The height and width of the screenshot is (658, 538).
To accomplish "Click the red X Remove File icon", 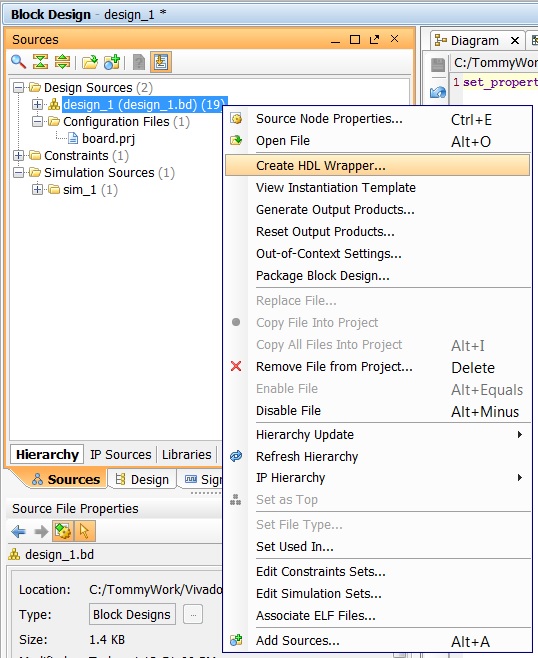I will pyautogui.click(x=236, y=366).
